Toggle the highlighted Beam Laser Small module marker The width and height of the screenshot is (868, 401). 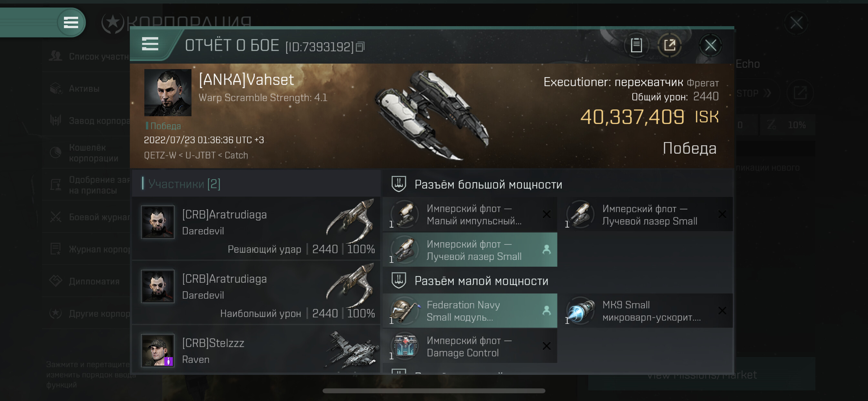[546, 250]
